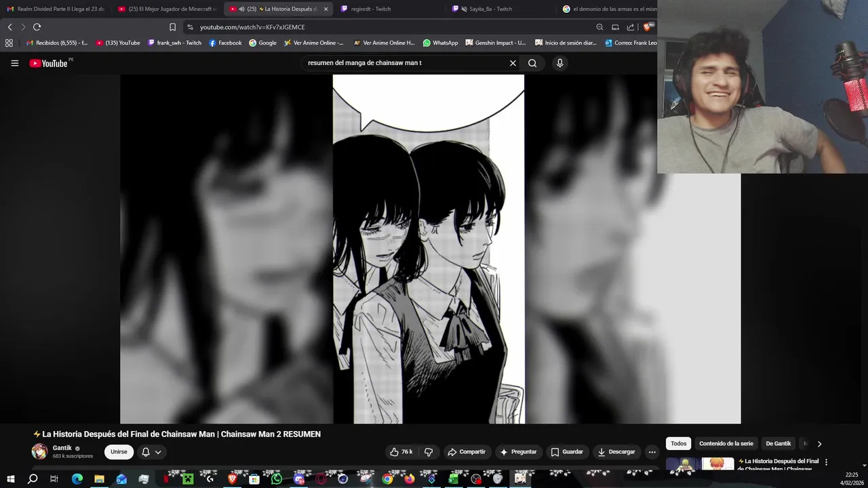
Task: Bookmark this page via the bookmark icon
Action: coord(172,27)
